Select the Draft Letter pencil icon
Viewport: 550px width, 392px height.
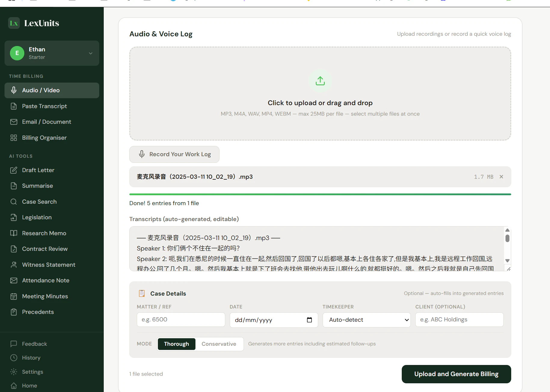(14, 170)
